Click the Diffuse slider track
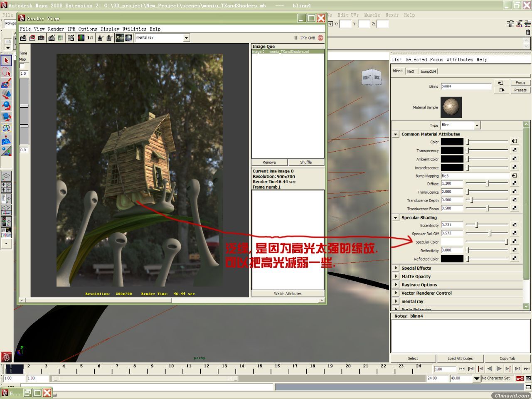The height and width of the screenshot is (399, 532). tap(487, 183)
